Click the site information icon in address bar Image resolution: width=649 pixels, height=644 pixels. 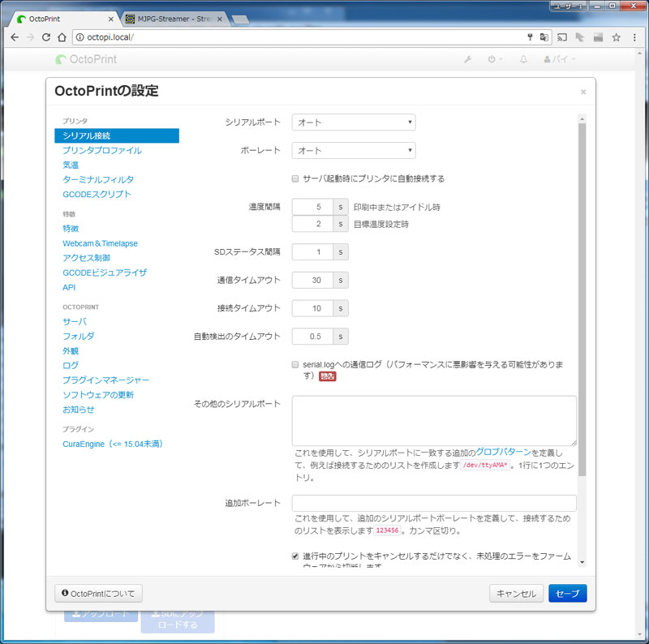(x=80, y=37)
